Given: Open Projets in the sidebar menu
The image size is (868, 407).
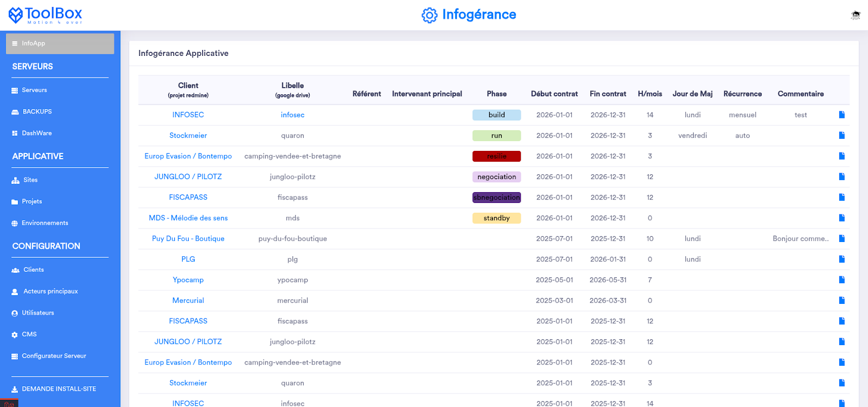Looking at the screenshot, I should [x=31, y=201].
